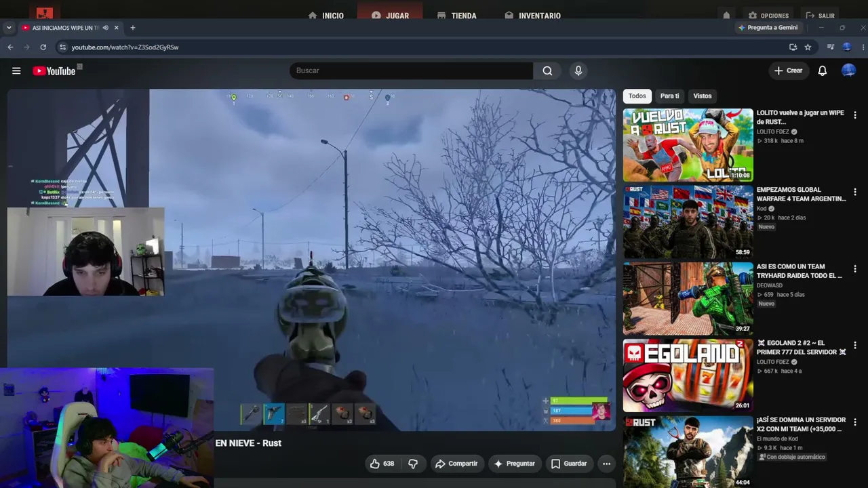Viewport: 868px width, 488px height.
Task: Click the search magnifier button
Action: coord(547,70)
